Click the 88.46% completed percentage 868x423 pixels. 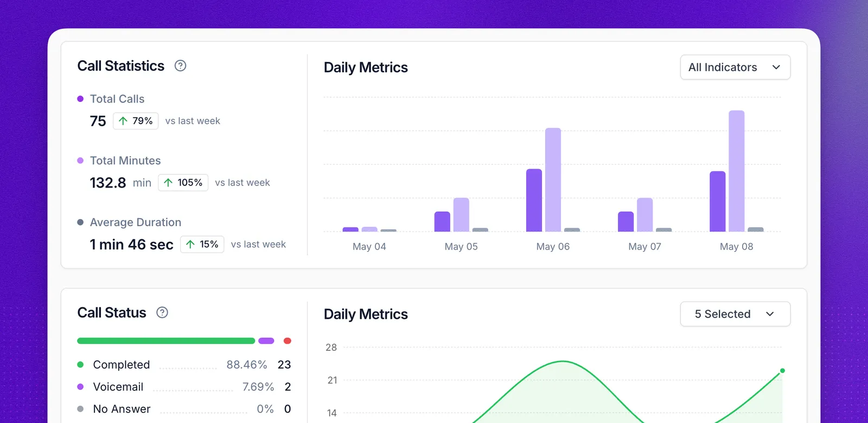pos(247,364)
